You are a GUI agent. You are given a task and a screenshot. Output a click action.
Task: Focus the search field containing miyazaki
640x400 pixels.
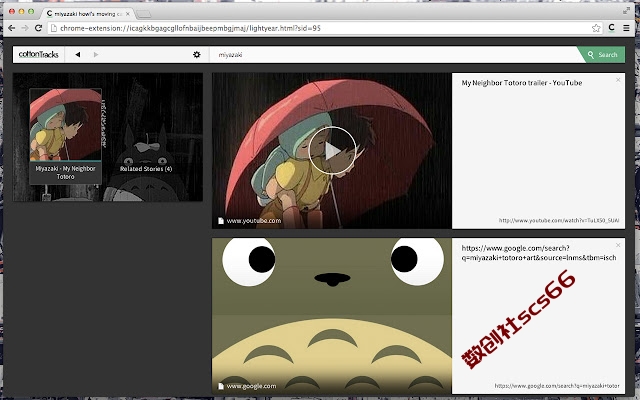[x=396, y=54]
